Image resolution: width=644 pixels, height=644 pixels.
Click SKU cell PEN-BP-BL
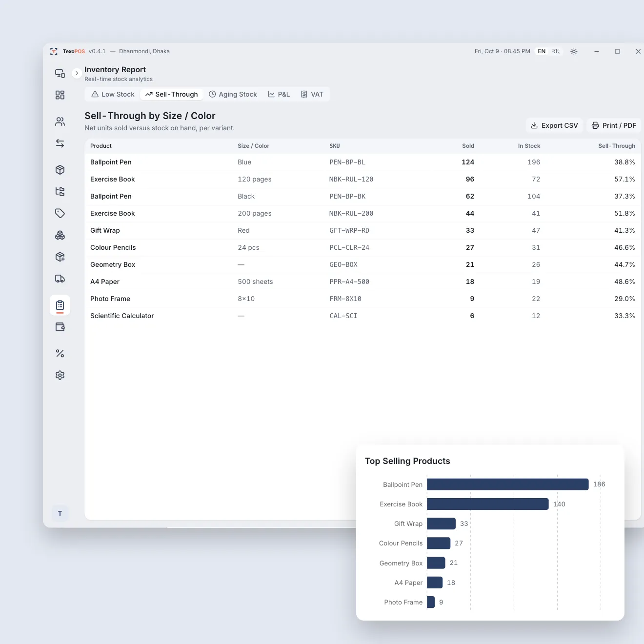point(347,162)
